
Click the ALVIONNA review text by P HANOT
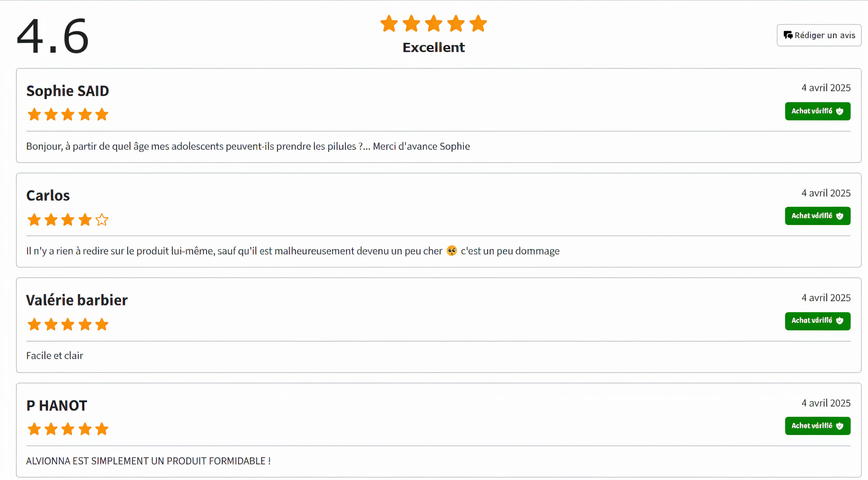coord(149,461)
